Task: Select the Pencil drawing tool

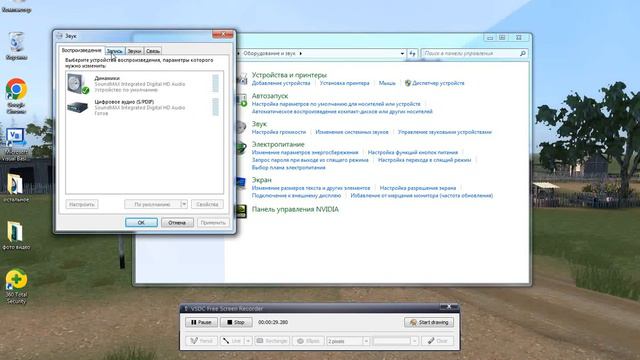Action: [x=202, y=341]
